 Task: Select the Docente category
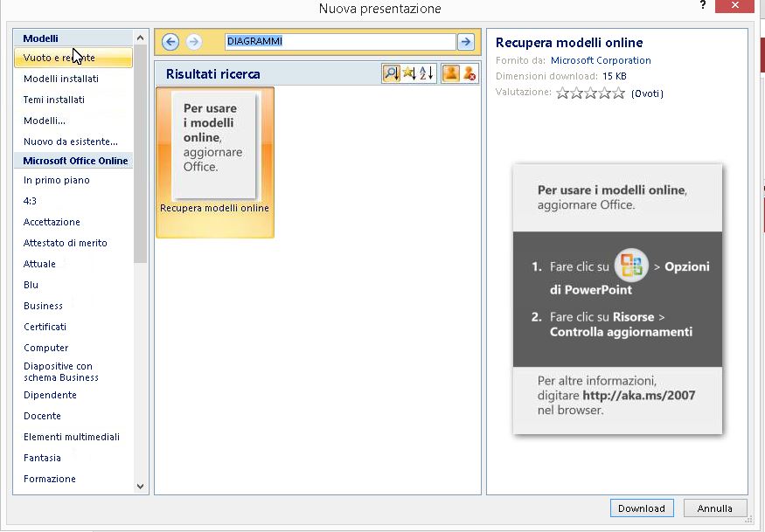[43, 416]
